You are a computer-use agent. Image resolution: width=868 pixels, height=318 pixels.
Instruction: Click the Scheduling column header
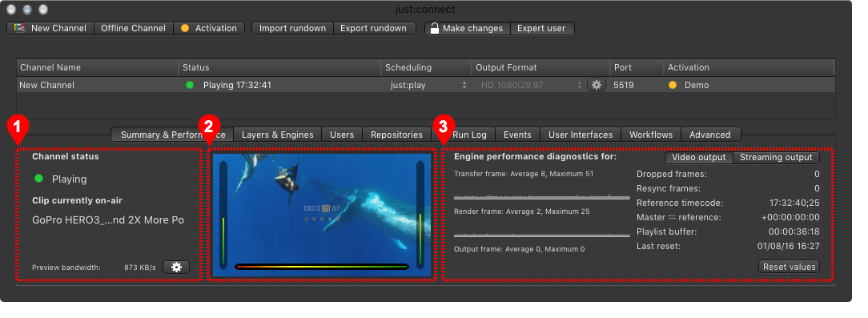pyautogui.click(x=426, y=67)
